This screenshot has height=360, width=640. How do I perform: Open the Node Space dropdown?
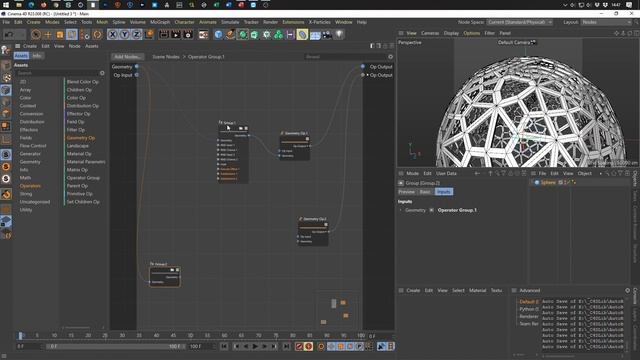520,22
